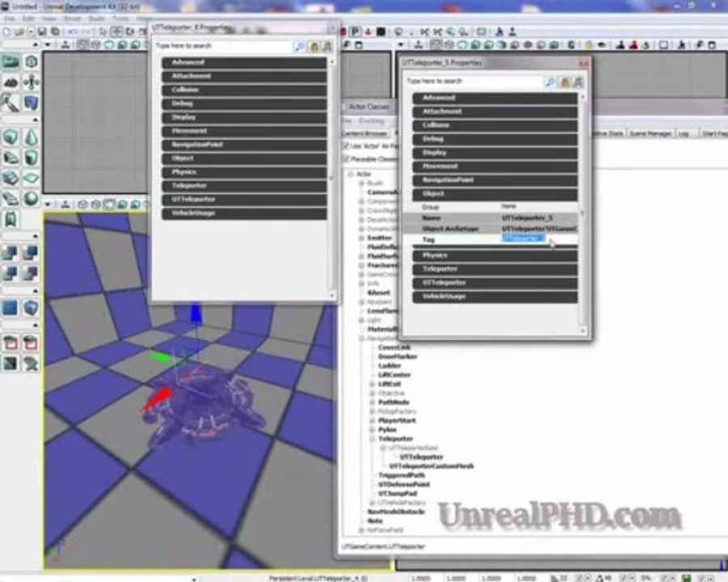The width and height of the screenshot is (728, 582).
Task: Collapse Object category in UTTeleporter_5 Properties
Action: coord(495,194)
